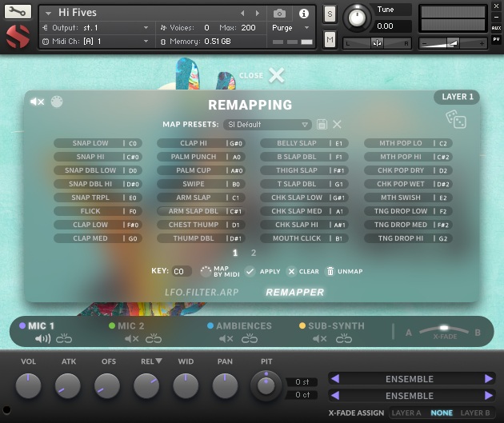This screenshot has width=504, height=423.
Task: Click the round MIDI connector icon in Remapping panel
Action: tap(57, 102)
